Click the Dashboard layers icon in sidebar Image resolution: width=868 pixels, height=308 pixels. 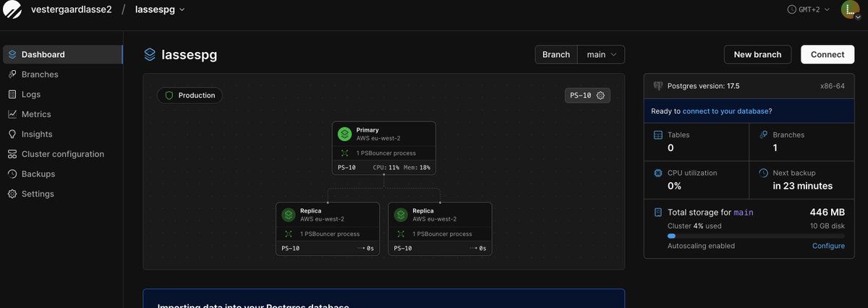click(x=12, y=54)
